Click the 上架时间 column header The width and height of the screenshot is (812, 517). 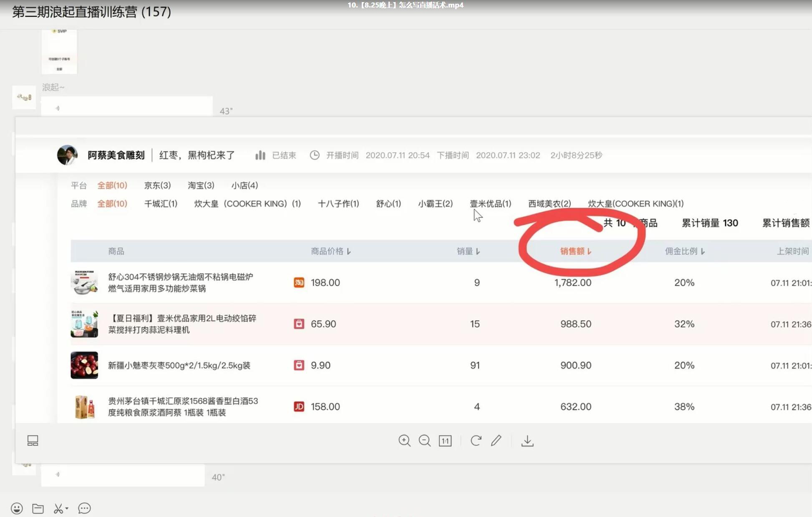[x=793, y=251]
